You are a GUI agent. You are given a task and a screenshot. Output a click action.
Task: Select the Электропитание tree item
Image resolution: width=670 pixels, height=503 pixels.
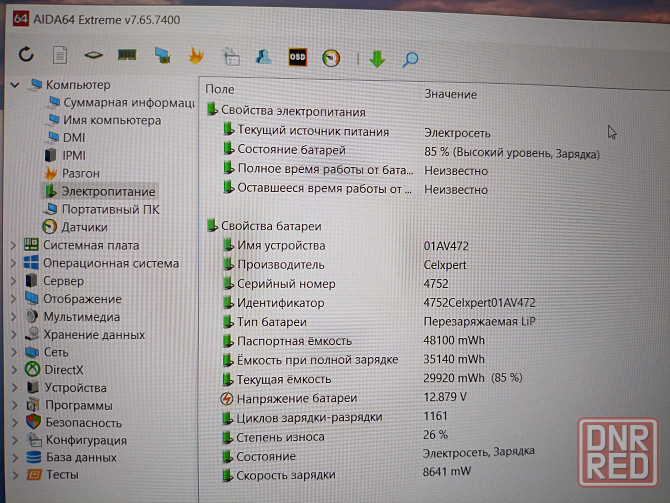(100, 191)
